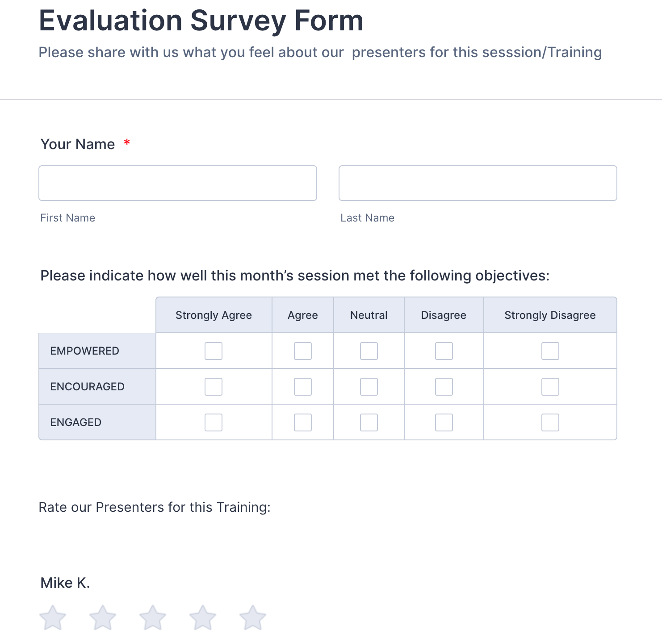Select Neutral for EMPOWERED row
Screen dimensions: 662x644
coord(369,351)
